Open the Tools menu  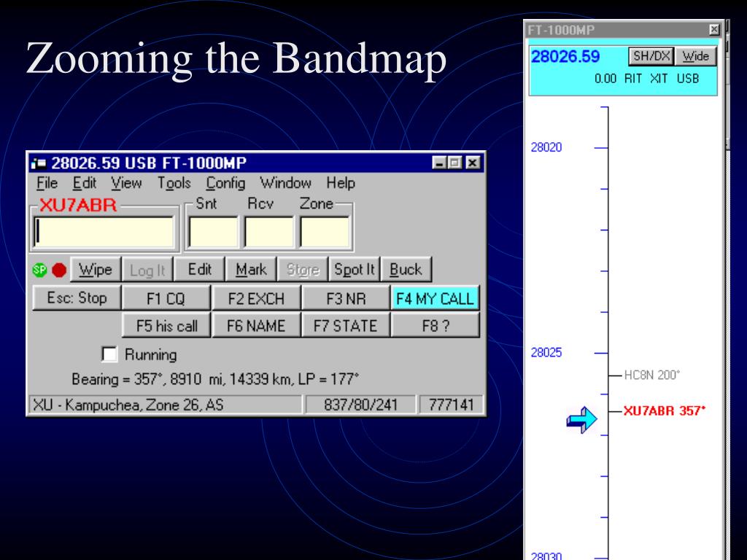click(174, 183)
